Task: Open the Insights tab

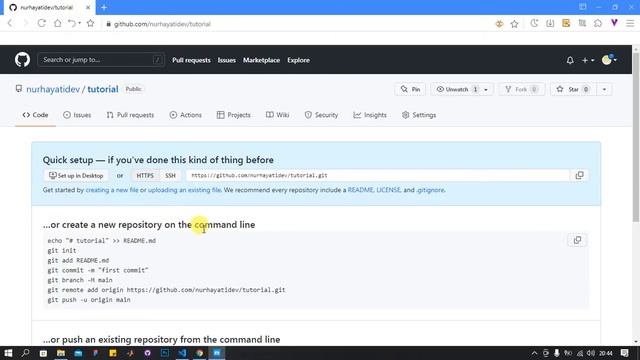Action: click(x=370, y=115)
